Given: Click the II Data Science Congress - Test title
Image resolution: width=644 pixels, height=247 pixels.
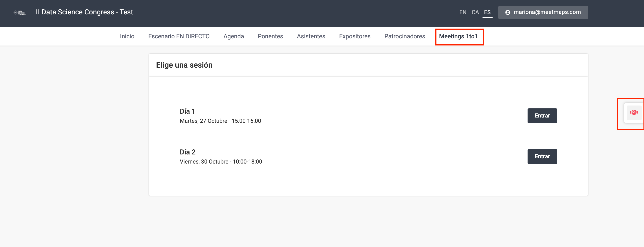Looking at the screenshot, I should click(x=84, y=12).
